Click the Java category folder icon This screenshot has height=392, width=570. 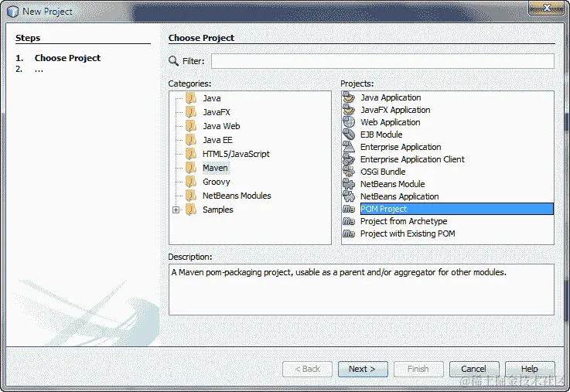click(191, 98)
